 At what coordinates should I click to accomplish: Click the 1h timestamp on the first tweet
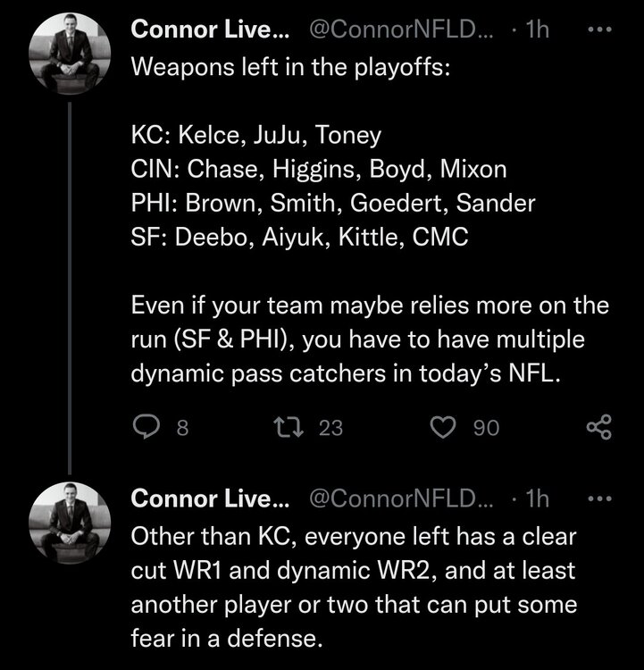pos(536,30)
